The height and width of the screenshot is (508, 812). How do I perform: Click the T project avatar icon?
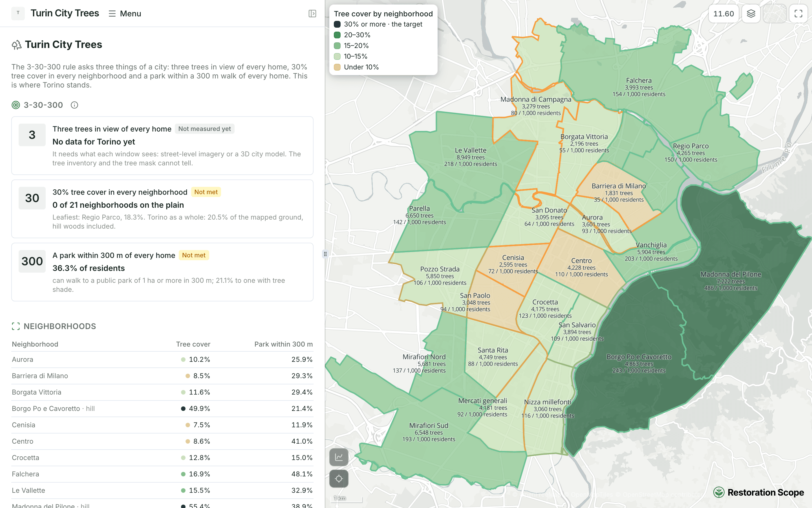18,13
